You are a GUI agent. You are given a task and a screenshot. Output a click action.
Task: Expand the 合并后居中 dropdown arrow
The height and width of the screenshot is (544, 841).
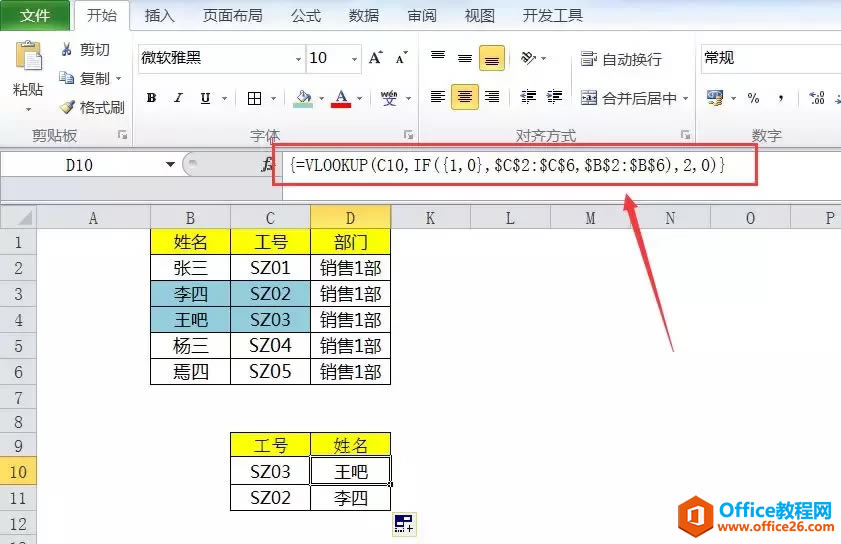[685, 98]
